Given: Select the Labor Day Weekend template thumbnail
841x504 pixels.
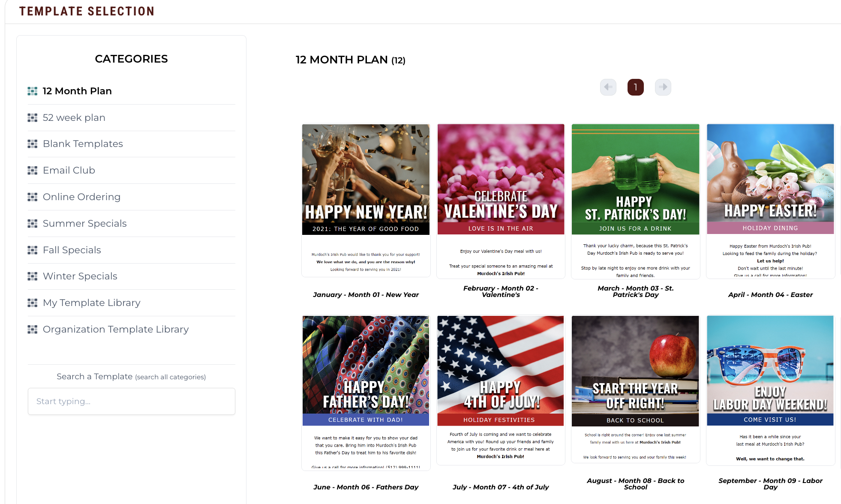Looking at the screenshot, I should [x=770, y=390].
